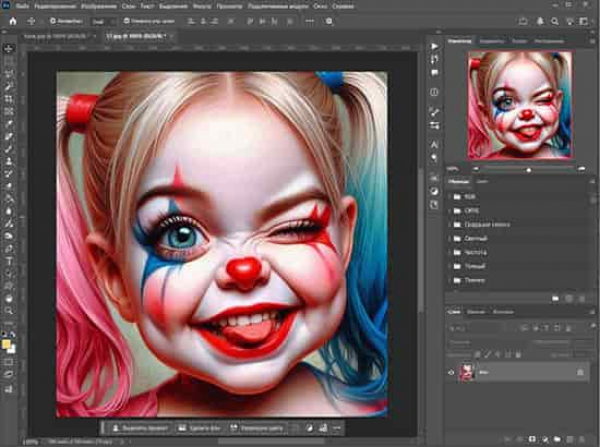Image resolution: width=600 pixels, height=447 pixels.
Task: Select the Type tool (T)
Action: [x=9, y=261]
